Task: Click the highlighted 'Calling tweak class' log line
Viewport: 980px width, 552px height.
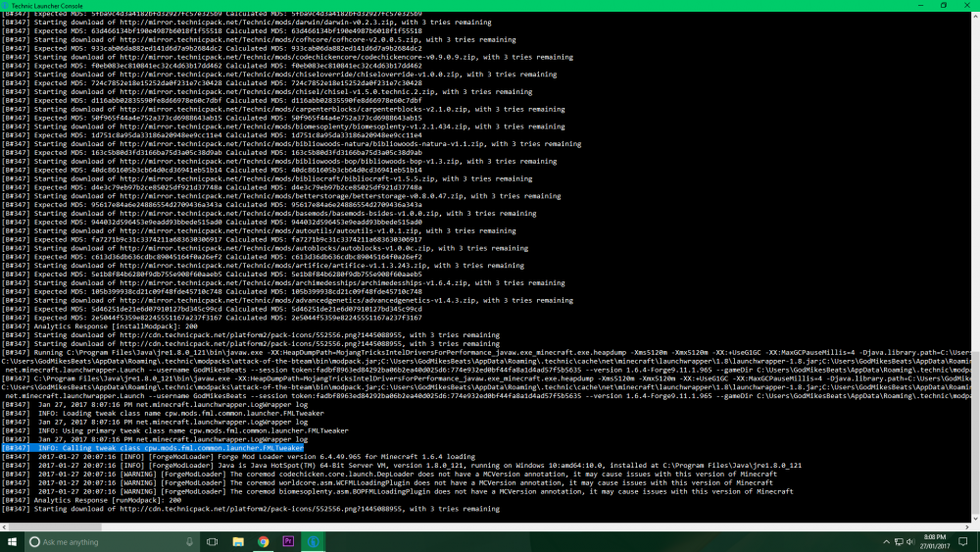Action: click(153, 448)
